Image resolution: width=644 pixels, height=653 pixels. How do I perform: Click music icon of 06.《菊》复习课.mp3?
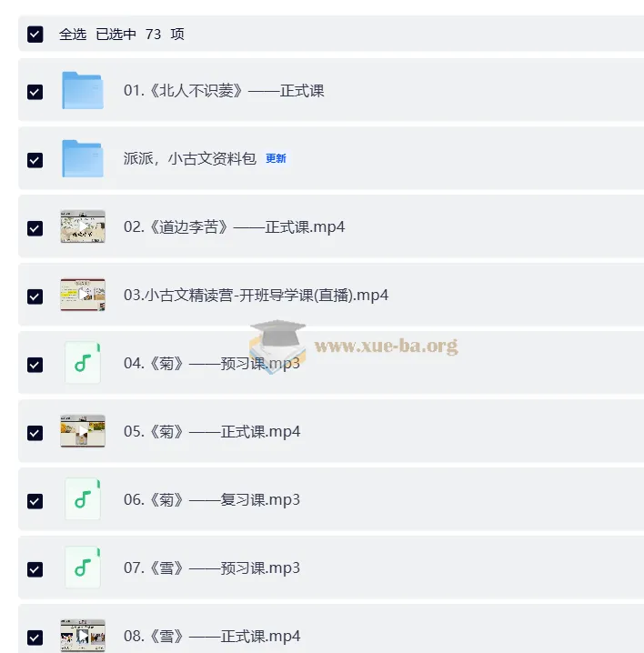(x=83, y=499)
